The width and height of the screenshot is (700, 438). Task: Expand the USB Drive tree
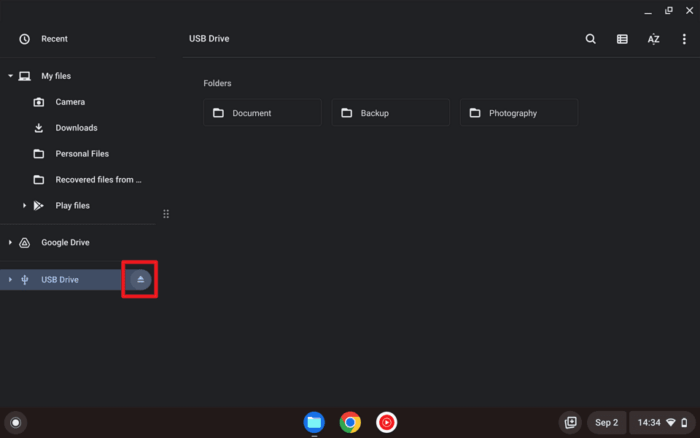pos(10,279)
